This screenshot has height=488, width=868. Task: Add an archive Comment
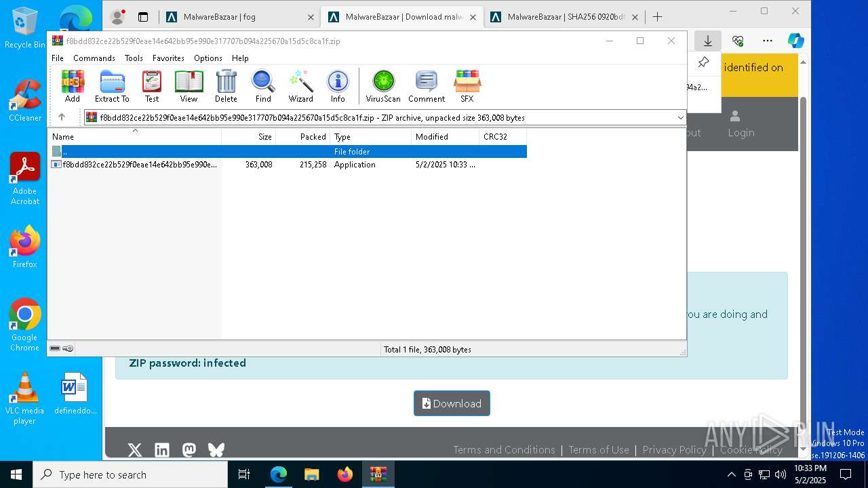427,86
